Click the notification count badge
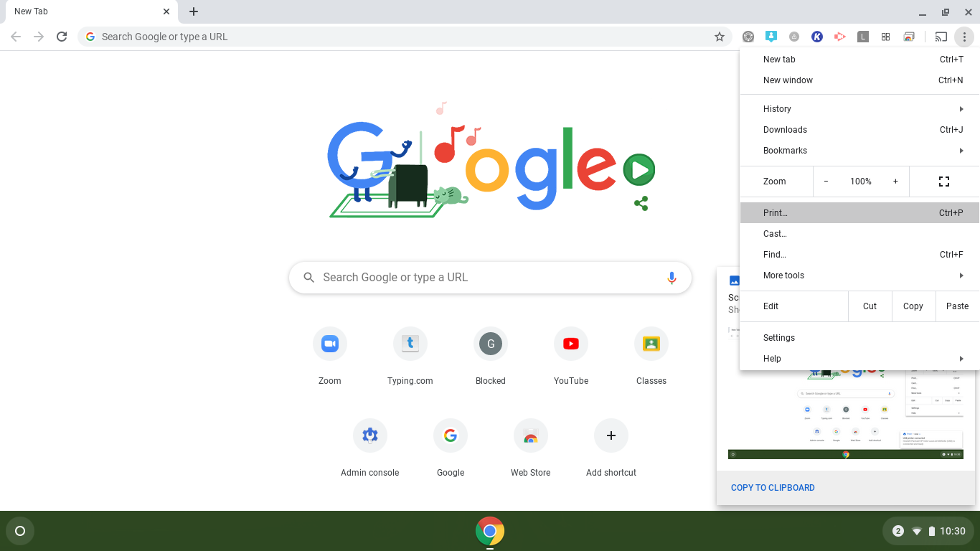The height and width of the screenshot is (551, 980). 897,531
